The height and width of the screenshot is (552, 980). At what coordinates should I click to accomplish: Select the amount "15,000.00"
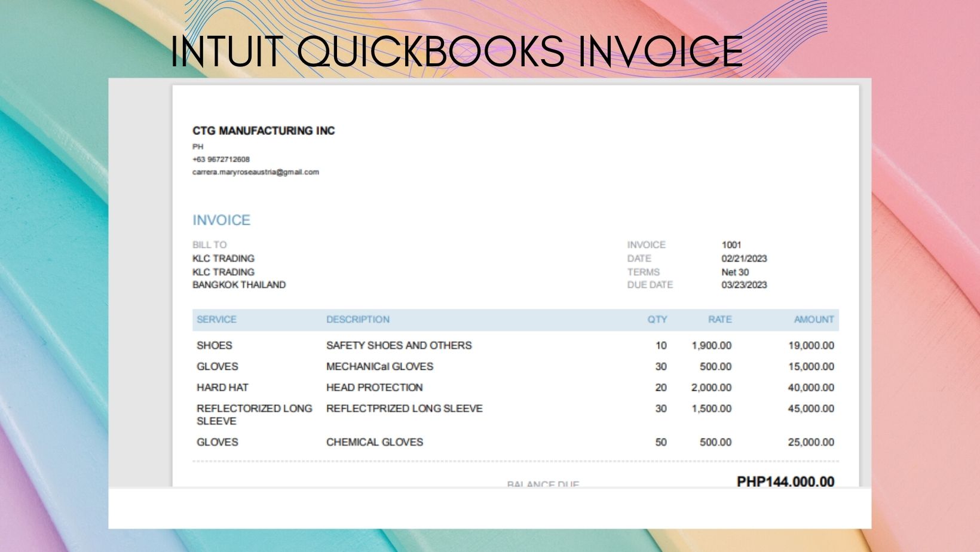tap(811, 366)
